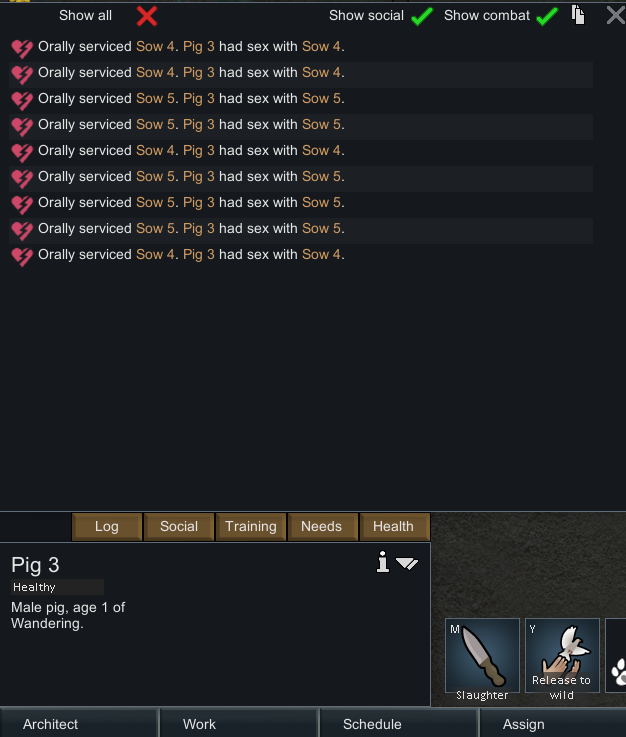
Task: Click the Pig 3 name in the first log entry
Action: 198,47
